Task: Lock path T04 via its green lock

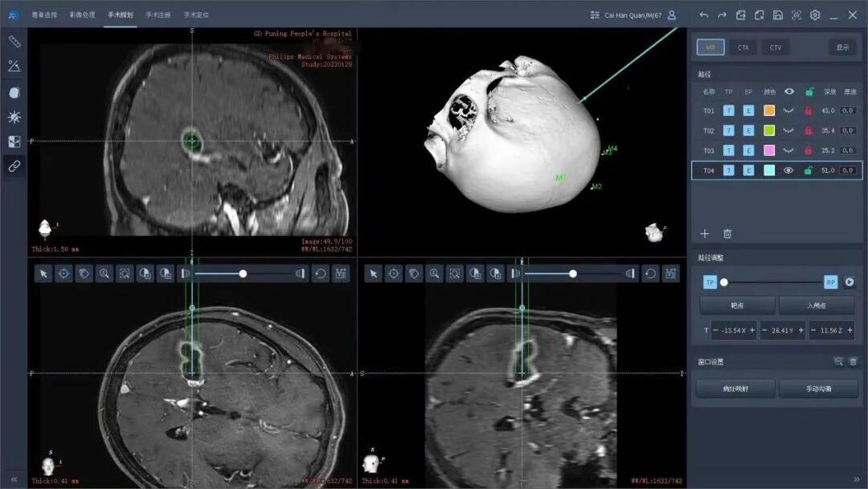Action: [x=809, y=171]
